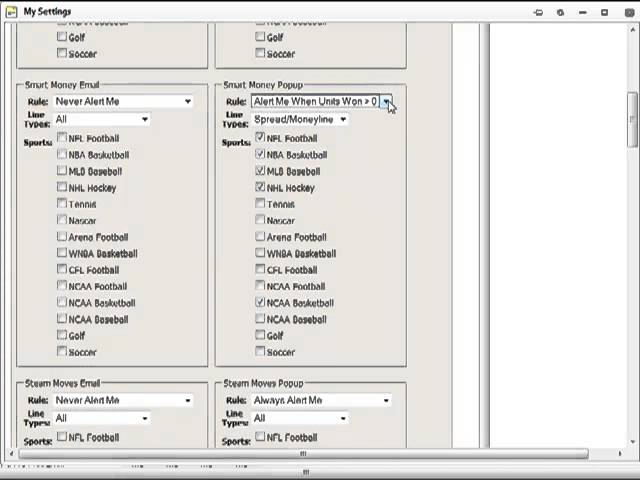The width and height of the screenshot is (640, 480).
Task: Click the horizontal scrollbar right arrow
Action: tap(620, 453)
